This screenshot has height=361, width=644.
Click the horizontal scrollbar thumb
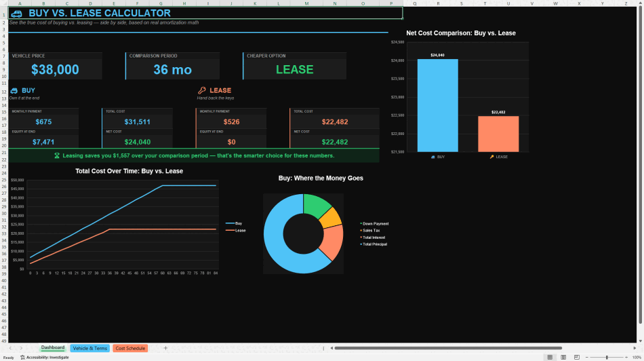coord(447,348)
